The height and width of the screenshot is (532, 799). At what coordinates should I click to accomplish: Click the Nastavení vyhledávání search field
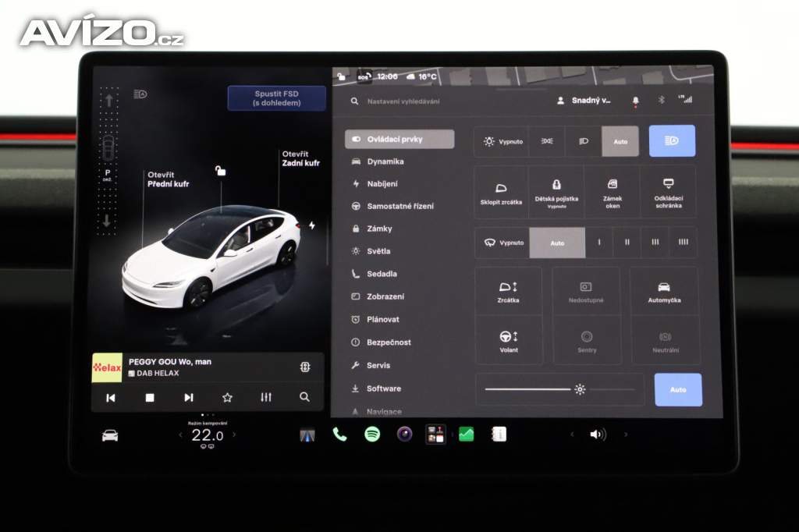[x=403, y=101]
